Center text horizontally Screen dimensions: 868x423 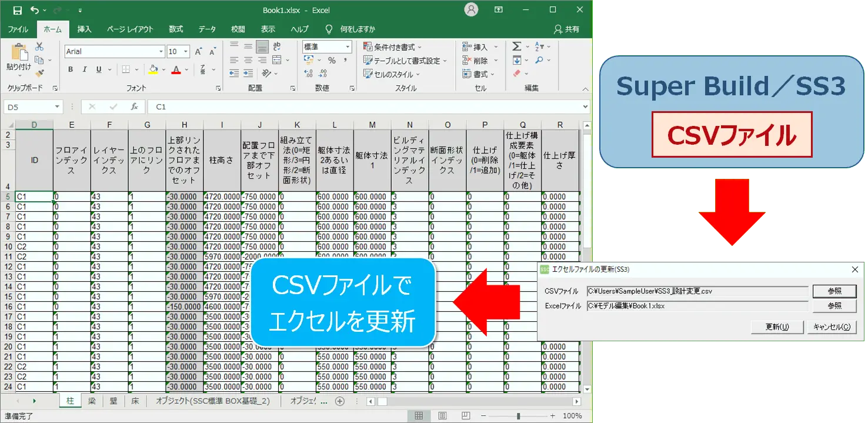click(249, 60)
